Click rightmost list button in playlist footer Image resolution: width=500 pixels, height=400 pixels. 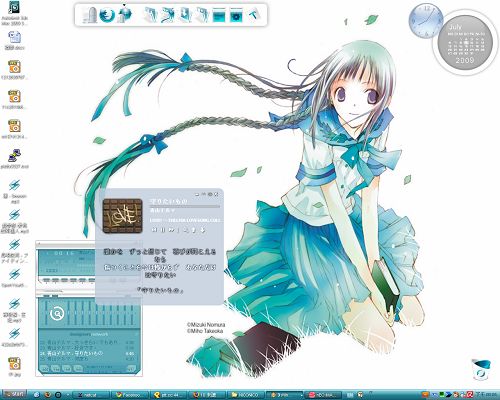coord(131,369)
